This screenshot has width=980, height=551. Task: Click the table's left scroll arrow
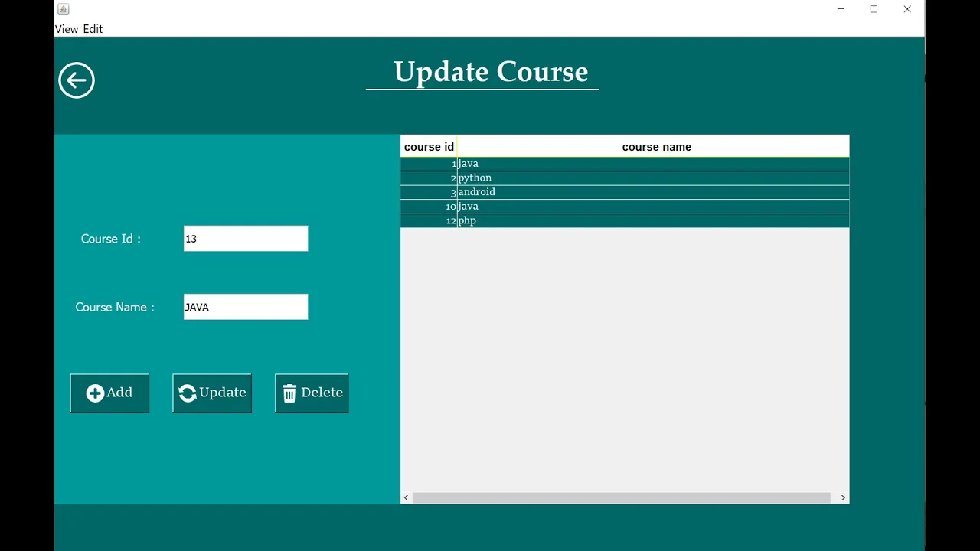coord(407,498)
